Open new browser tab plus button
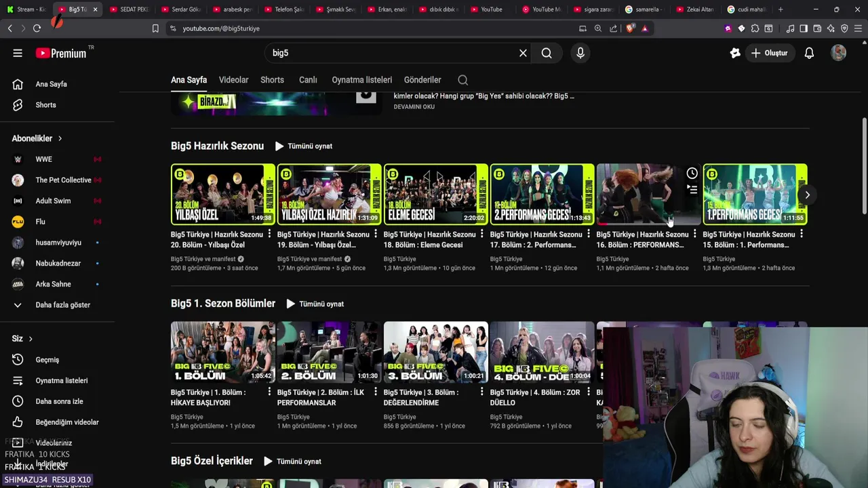 pos(781,9)
